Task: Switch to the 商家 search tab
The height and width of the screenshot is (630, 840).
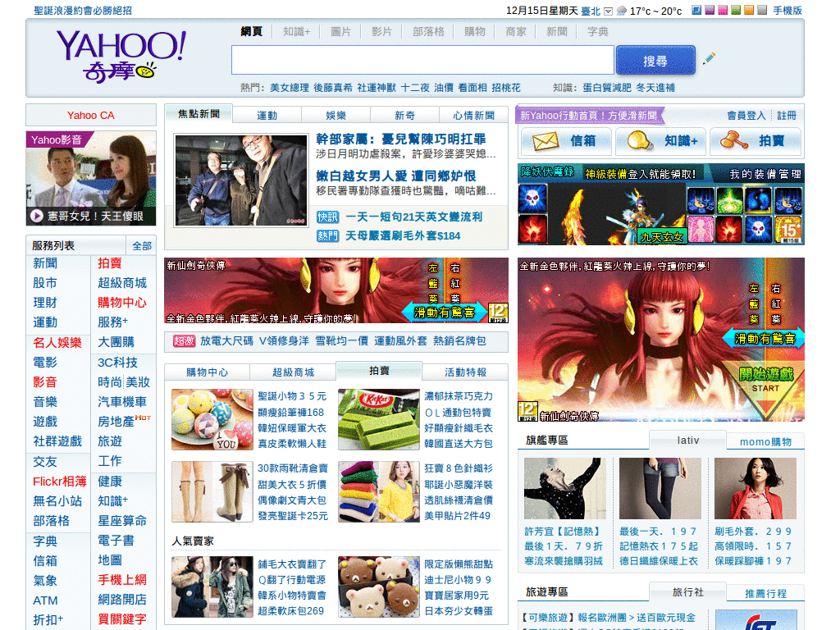Action: [x=516, y=32]
